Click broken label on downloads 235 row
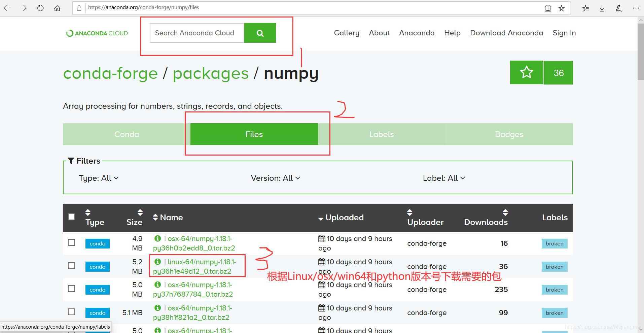The width and height of the screenshot is (644, 333). coord(554,290)
